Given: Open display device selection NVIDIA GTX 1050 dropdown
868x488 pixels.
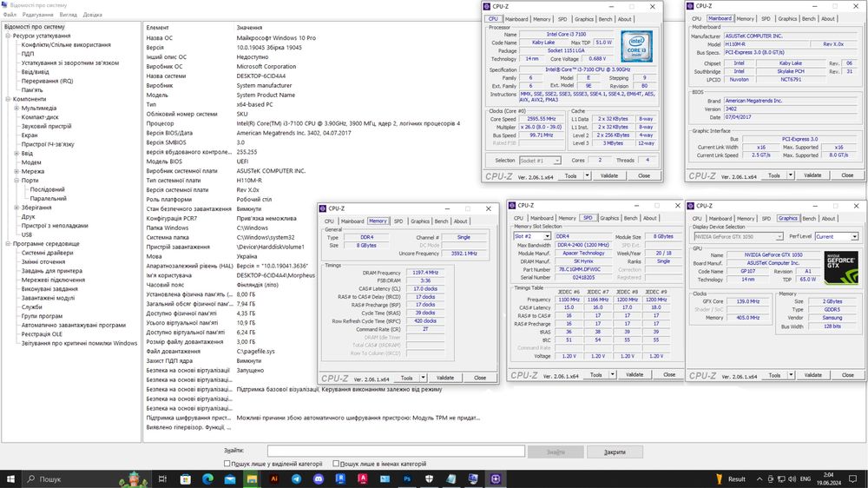Looking at the screenshot, I should (779, 236).
